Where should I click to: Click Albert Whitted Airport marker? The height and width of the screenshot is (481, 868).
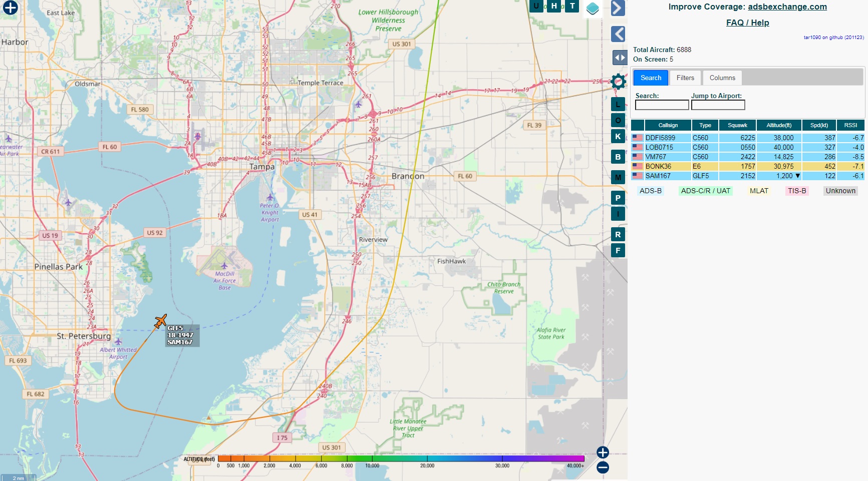tap(118, 342)
